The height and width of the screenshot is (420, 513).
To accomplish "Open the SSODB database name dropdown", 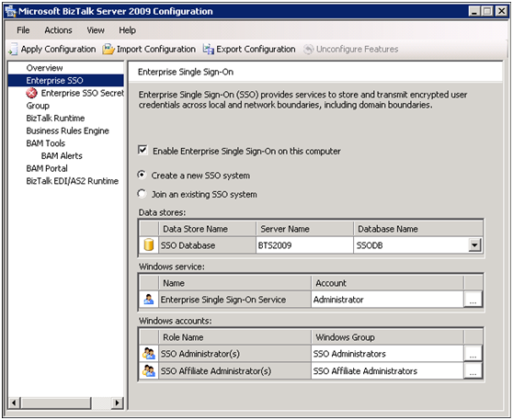I will (474, 244).
